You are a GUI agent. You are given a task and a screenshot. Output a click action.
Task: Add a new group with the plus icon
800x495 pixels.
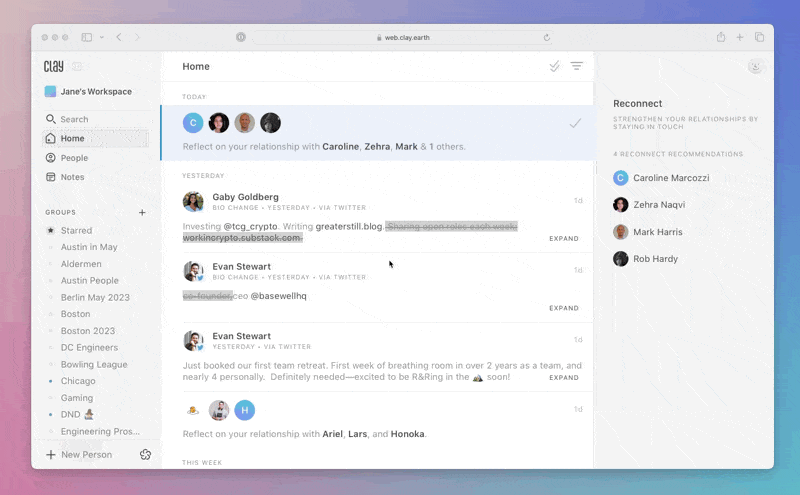pyautogui.click(x=142, y=212)
